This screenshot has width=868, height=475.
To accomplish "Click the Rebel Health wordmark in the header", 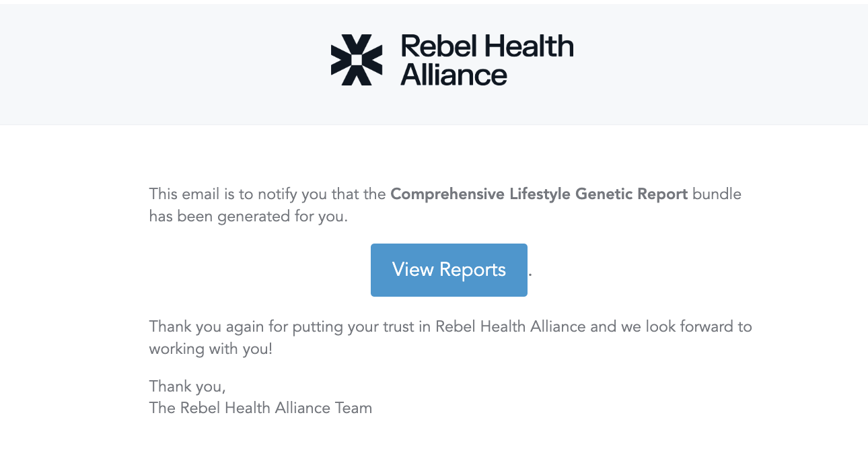I will click(x=486, y=46).
